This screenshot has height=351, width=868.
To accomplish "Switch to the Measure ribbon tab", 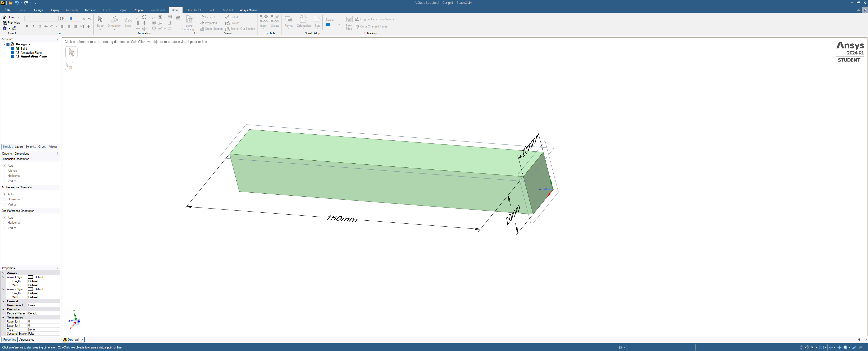I will tap(90, 10).
